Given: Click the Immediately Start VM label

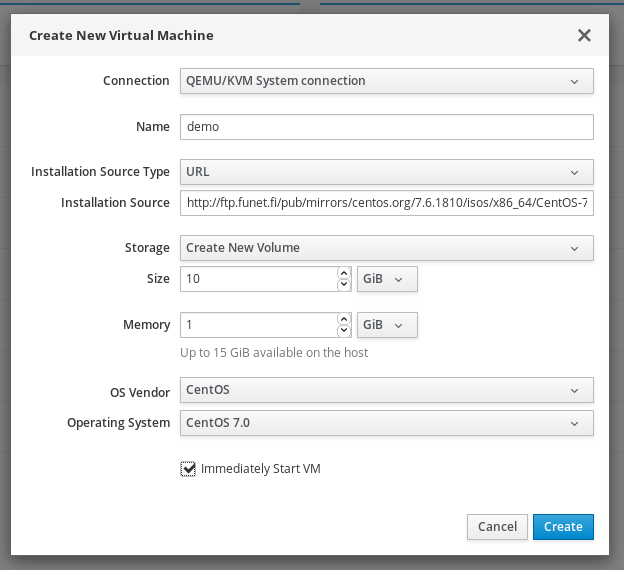Looking at the screenshot, I should 260,468.
